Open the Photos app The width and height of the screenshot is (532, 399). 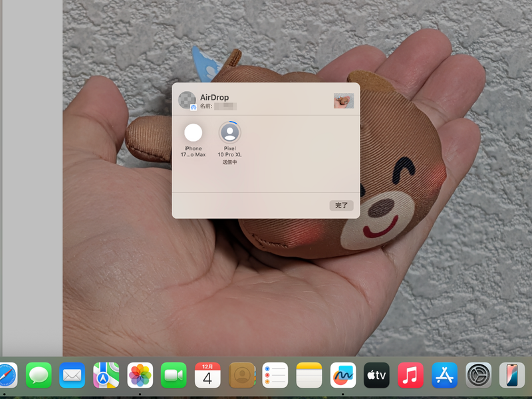[140, 376]
